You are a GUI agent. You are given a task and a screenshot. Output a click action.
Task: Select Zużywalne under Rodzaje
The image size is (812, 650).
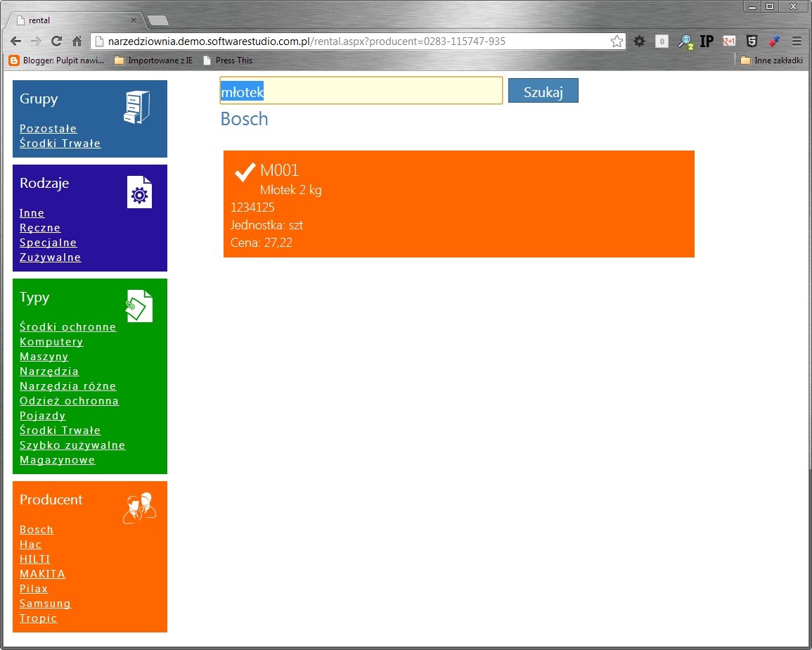tap(50, 257)
